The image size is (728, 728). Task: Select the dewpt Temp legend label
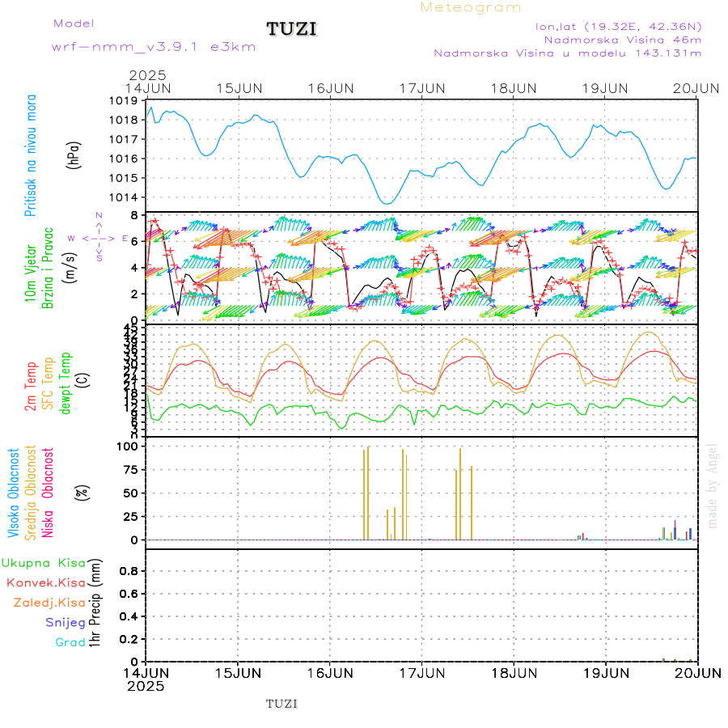point(66,382)
